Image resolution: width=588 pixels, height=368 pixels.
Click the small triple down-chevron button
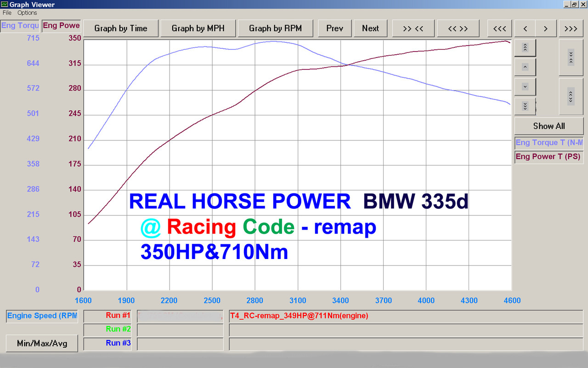click(x=525, y=106)
